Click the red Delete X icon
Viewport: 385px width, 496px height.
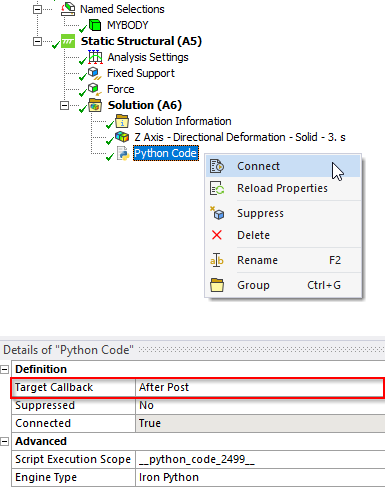tap(217, 235)
